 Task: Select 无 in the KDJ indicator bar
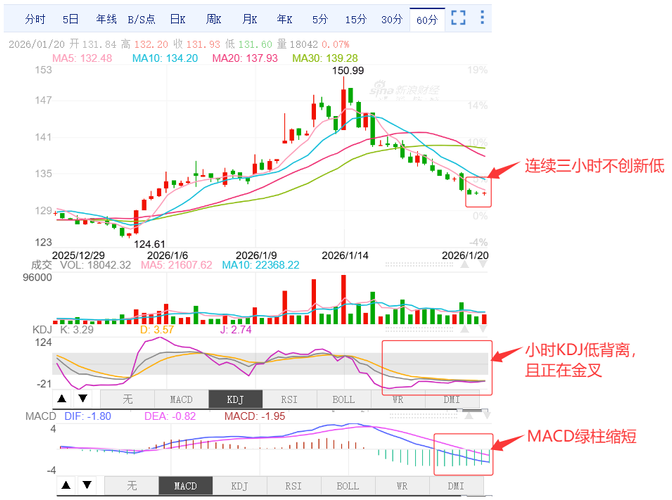point(127,399)
